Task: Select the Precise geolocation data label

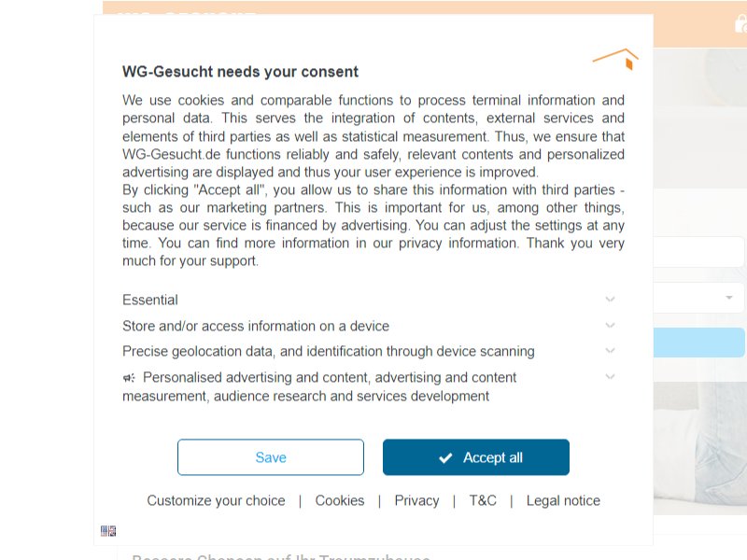Action: click(329, 352)
